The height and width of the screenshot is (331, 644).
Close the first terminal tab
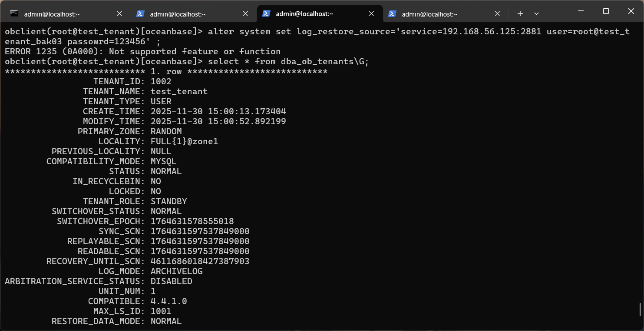(120, 13)
